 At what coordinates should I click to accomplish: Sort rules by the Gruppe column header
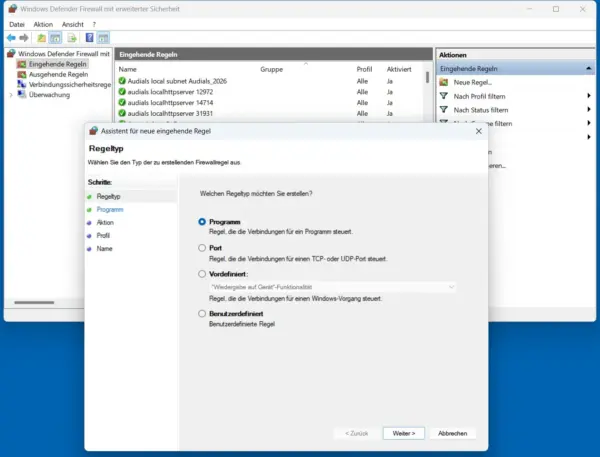pos(272,69)
